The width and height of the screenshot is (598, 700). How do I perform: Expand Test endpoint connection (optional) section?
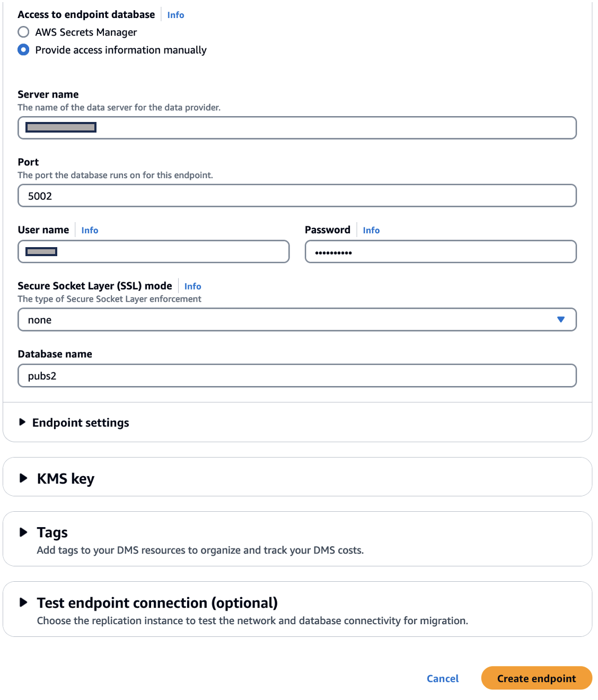pyautogui.click(x=157, y=603)
